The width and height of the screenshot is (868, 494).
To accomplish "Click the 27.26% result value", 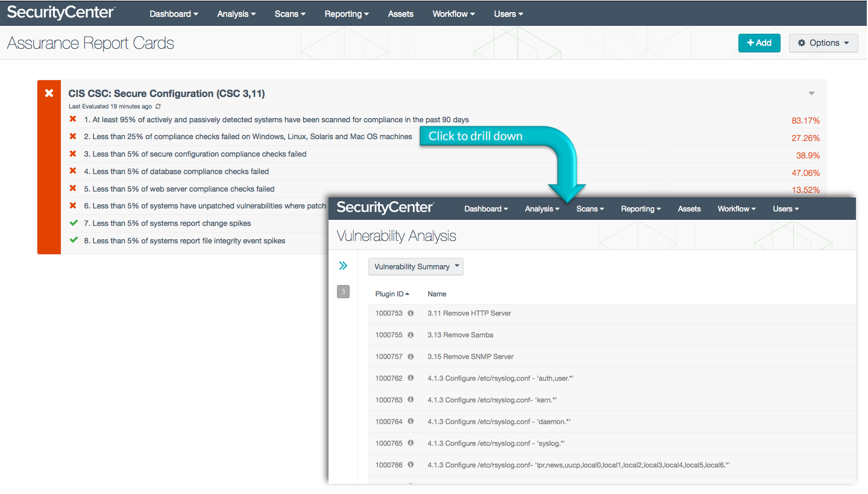I will (x=805, y=138).
